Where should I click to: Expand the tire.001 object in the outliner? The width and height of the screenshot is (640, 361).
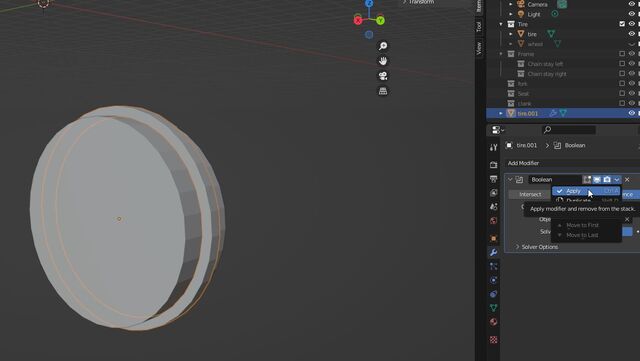501,113
